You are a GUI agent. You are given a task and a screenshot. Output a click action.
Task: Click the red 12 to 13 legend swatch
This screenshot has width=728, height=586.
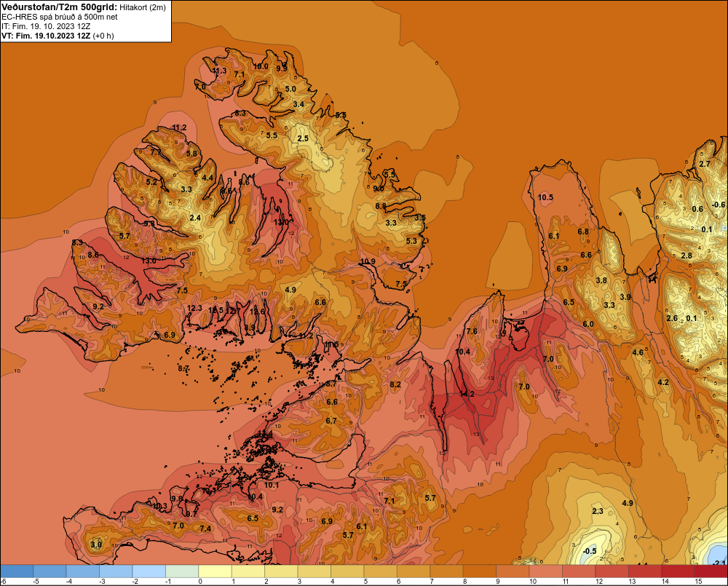tap(612, 571)
